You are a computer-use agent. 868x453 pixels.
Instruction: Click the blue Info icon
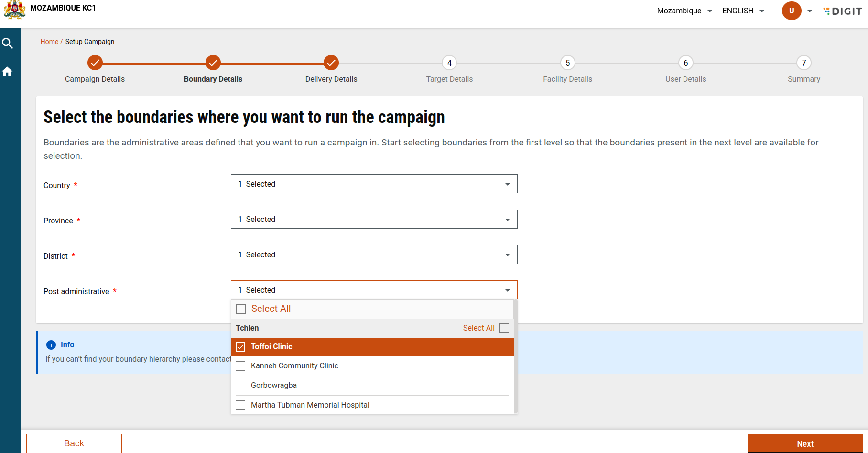(51, 345)
